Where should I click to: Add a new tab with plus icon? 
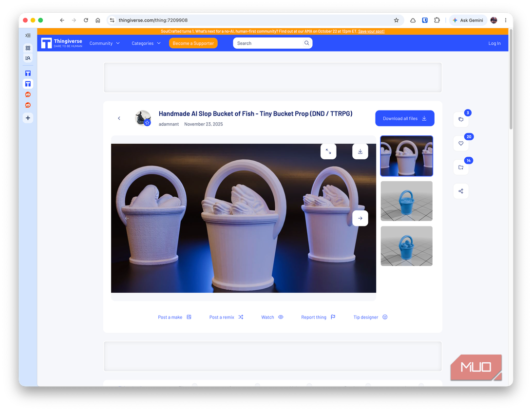point(28,118)
